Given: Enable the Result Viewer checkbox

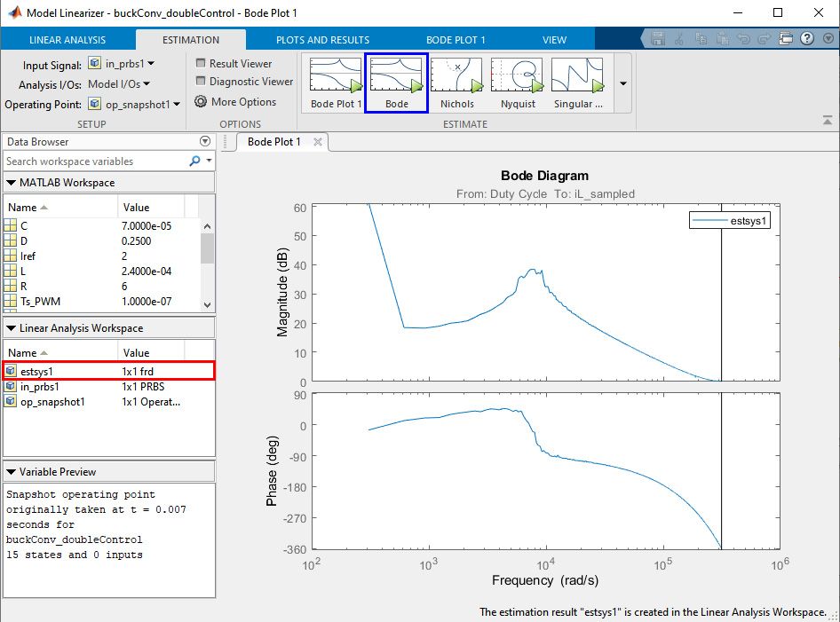Looking at the screenshot, I should (201, 64).
